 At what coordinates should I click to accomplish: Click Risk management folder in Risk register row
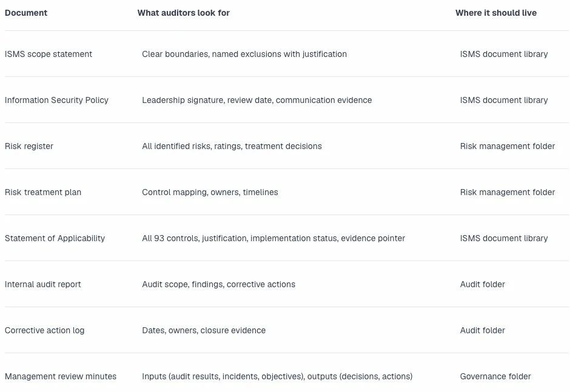tap(508, 147)
